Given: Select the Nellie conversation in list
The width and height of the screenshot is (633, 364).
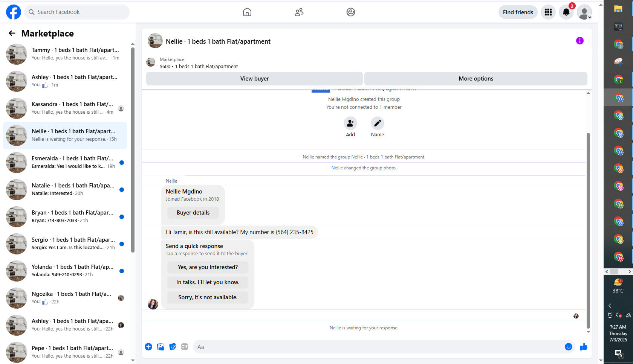Looking at the screenshot, I should [65, 136].
